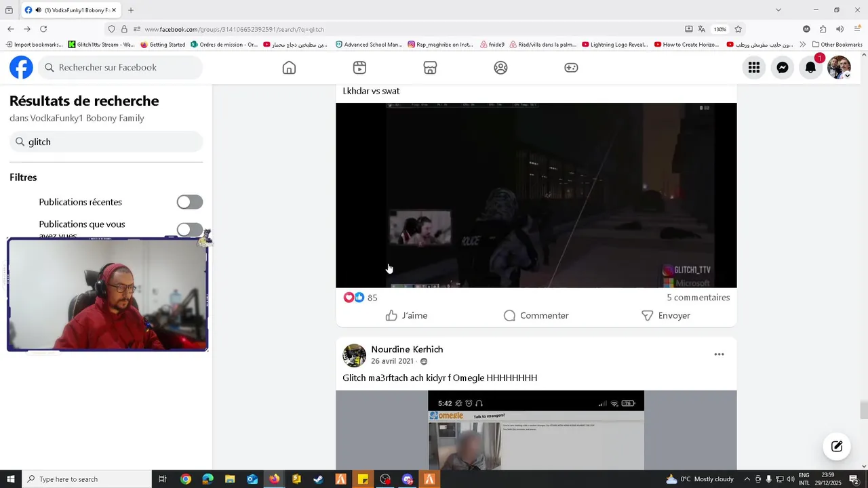Click the Rechercher sur Facebook search box
The height and width of the screenshot is (488, 868).
click(x=119, y=67)
